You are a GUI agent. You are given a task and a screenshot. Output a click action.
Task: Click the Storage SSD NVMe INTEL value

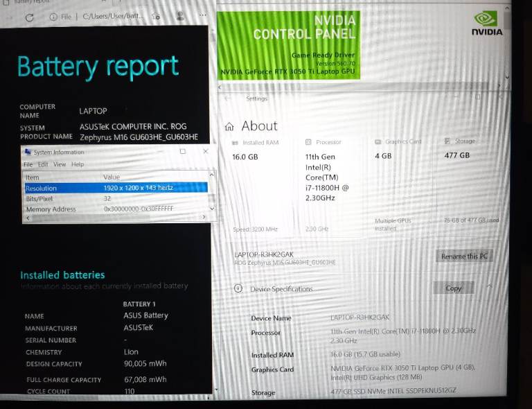click(x=393, y=391)
